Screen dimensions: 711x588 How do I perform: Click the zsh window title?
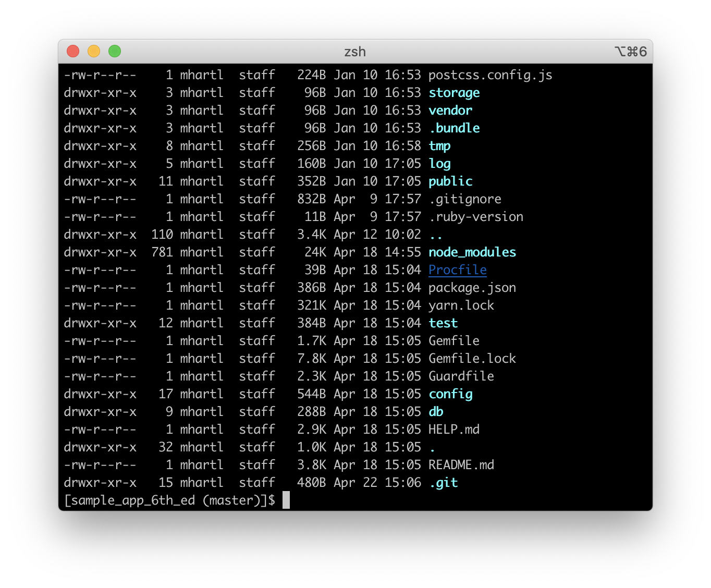pos(355,52)
